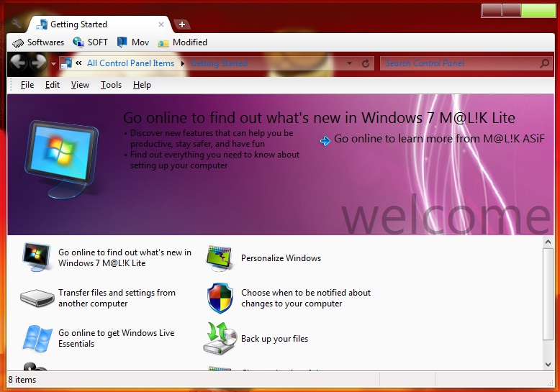Follow Go online to learn more link
The image size is (560, 392).
[x=439, y=139]
